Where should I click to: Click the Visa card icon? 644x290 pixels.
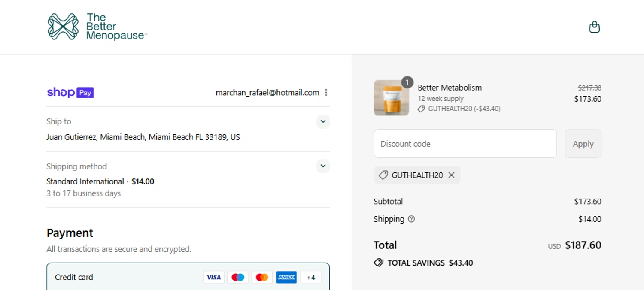[213, 278]
